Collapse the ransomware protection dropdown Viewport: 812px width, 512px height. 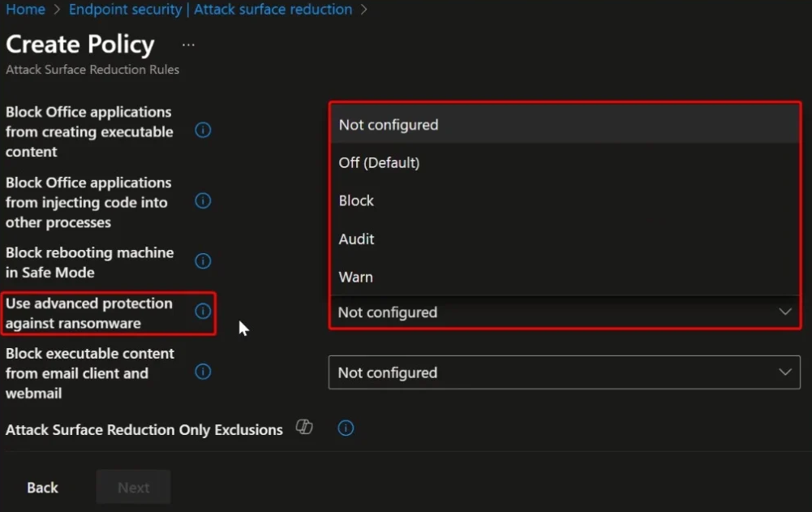[x=565, y=312]
